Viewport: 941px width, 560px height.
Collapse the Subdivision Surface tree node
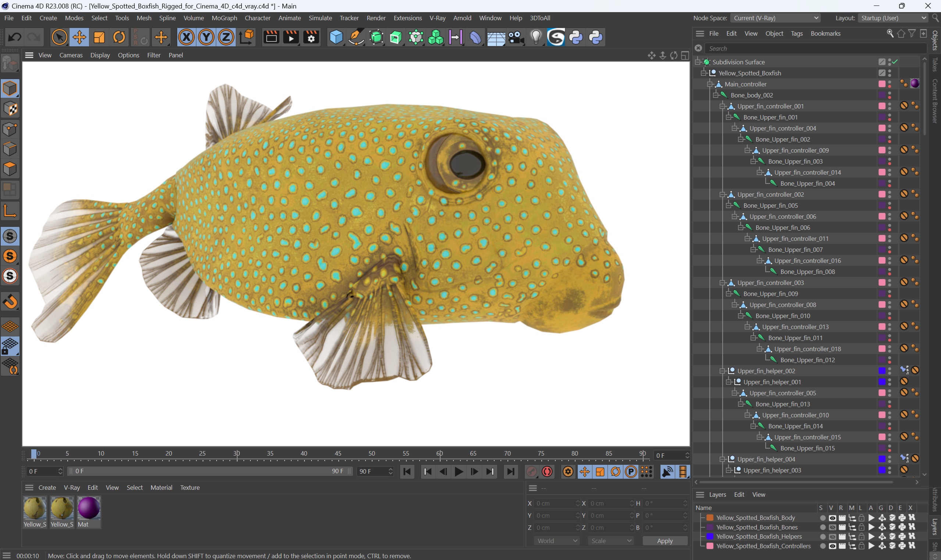[x=698, y=61]
